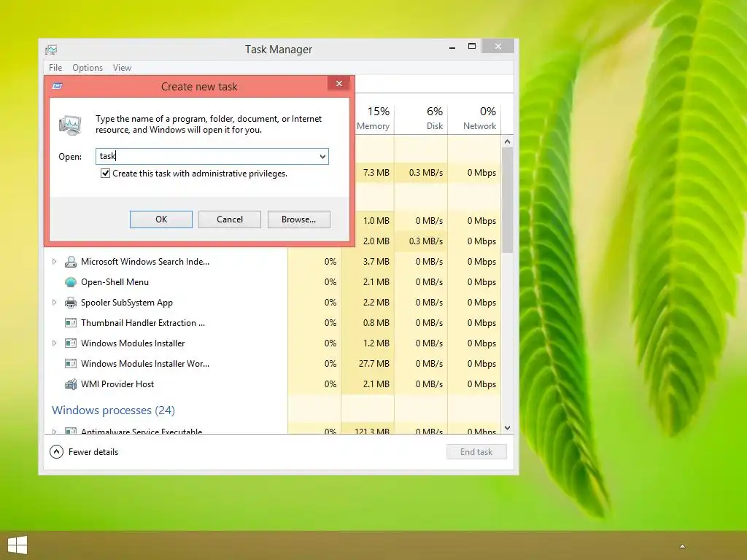Screen dimensions: 747x560
Task: Click the 27.7 MB memory value
Action: pyautogui.click(x=374, y=364)
